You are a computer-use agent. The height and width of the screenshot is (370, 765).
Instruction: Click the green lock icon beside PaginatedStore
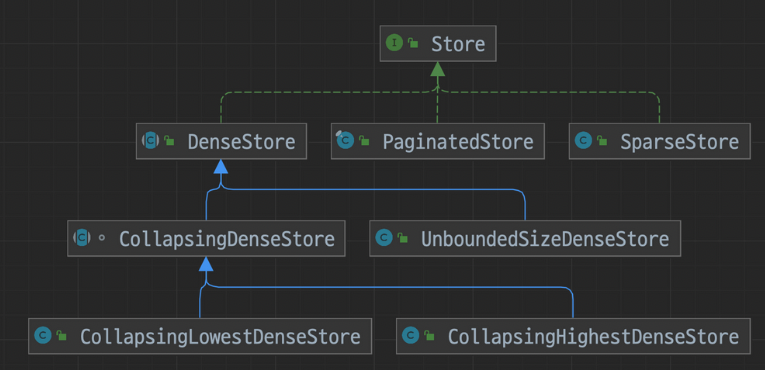[364, 141]
